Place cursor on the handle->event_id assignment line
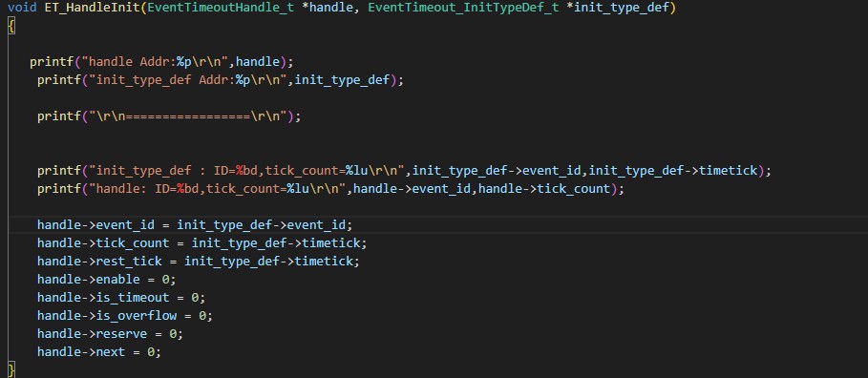Screen dimensions: 868x378 tap(195, 225)
